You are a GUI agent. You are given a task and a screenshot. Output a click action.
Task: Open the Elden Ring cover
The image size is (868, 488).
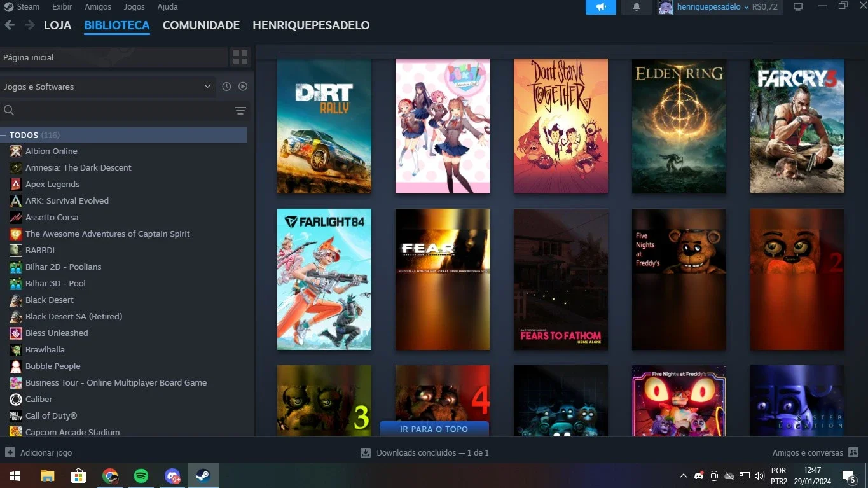click(x=679, y=126)
